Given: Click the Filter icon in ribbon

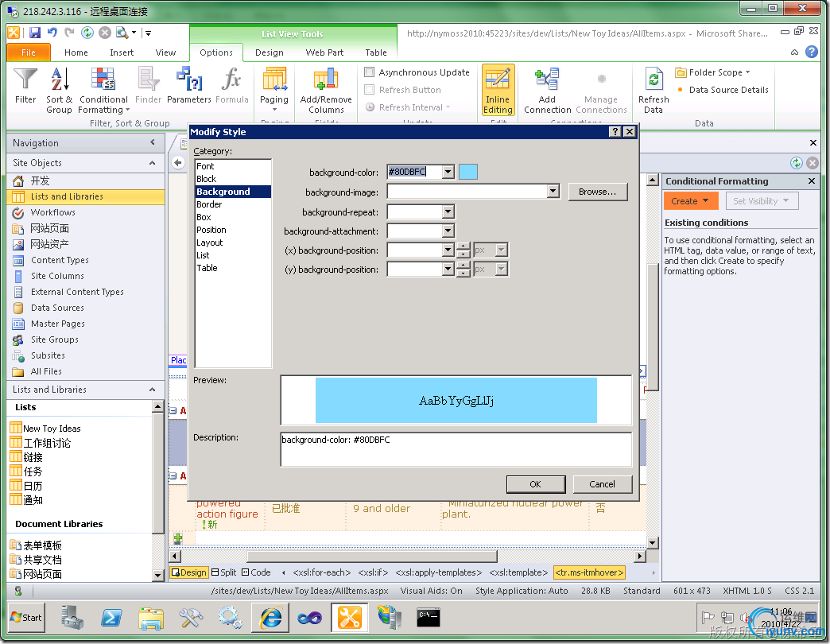Looking at the screenshot, I should click(x=25, y=86).
